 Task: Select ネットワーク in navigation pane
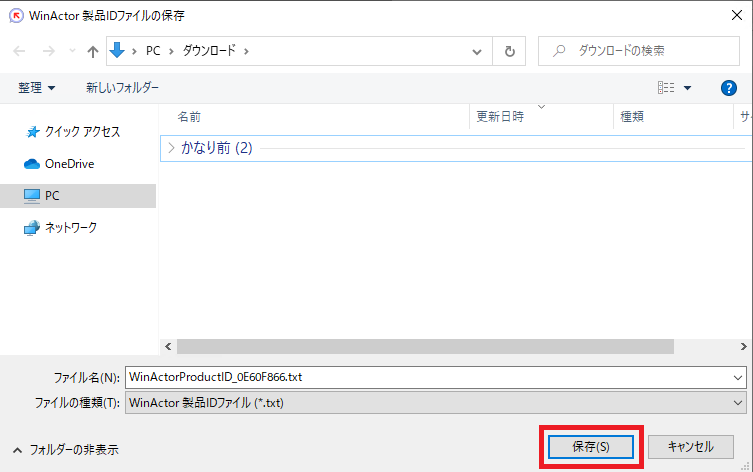[61, 228]
